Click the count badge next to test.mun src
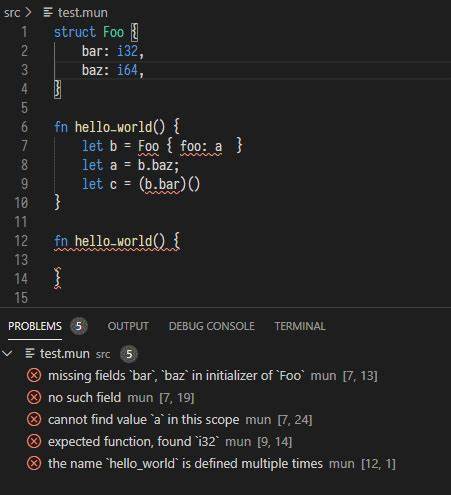451x495 pixels. tap(129, 354)
